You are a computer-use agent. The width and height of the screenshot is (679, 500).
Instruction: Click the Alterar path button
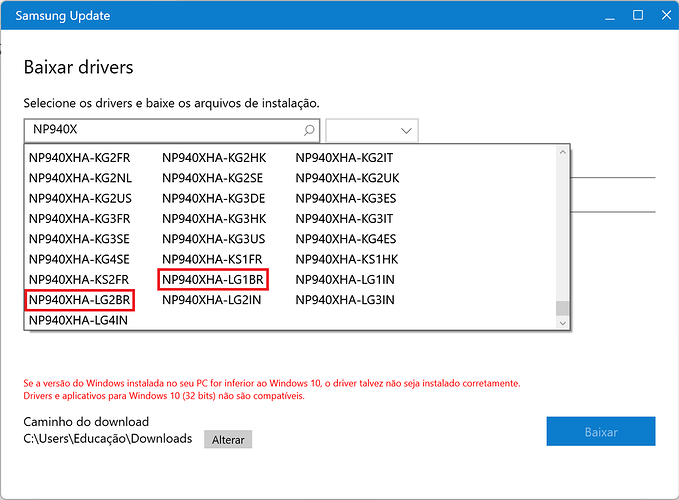pyautogui.click(x=228, y=439)
